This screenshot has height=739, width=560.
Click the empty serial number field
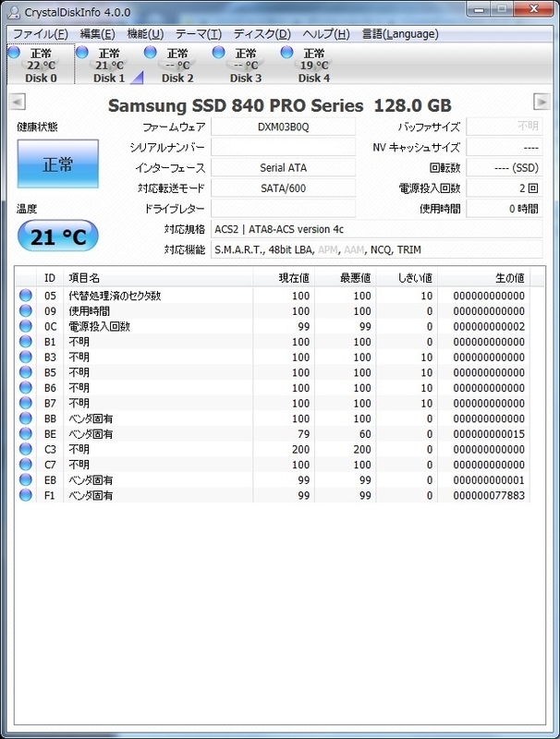coord(284,147)
